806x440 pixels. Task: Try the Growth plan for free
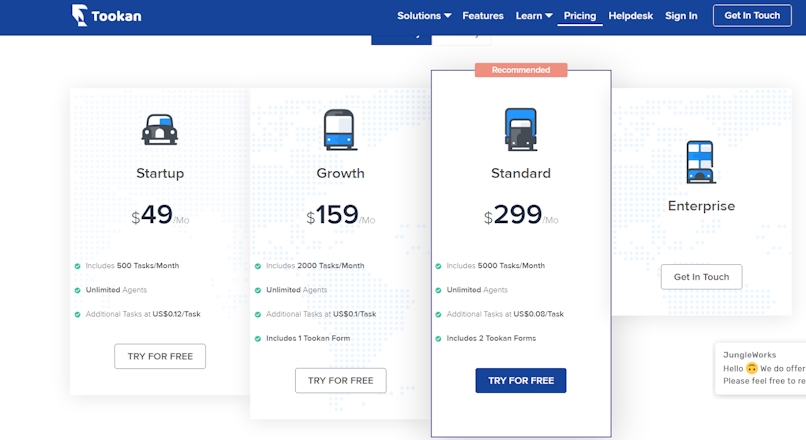(x=340, y=380)
